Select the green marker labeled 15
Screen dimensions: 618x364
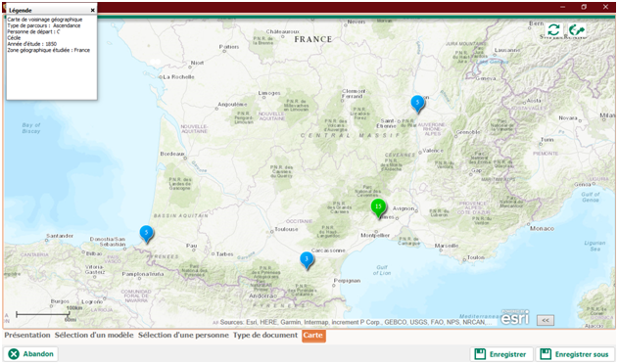click(x=378, y=208)
